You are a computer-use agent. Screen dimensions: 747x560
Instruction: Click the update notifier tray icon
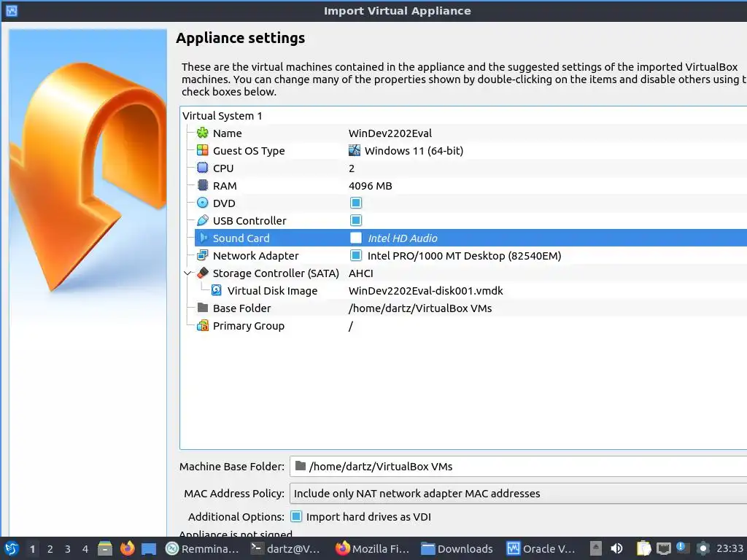point(683,548)
